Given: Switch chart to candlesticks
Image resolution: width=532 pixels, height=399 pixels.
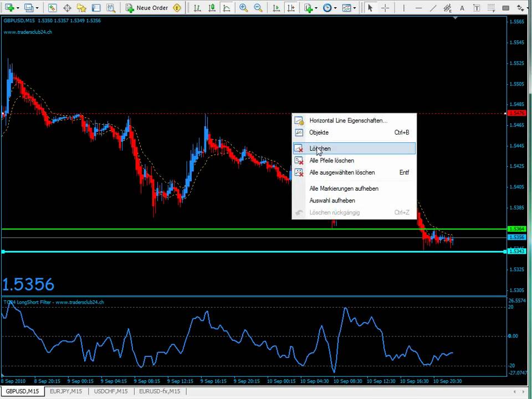Looking at the screenshot, I should (212, 7).
